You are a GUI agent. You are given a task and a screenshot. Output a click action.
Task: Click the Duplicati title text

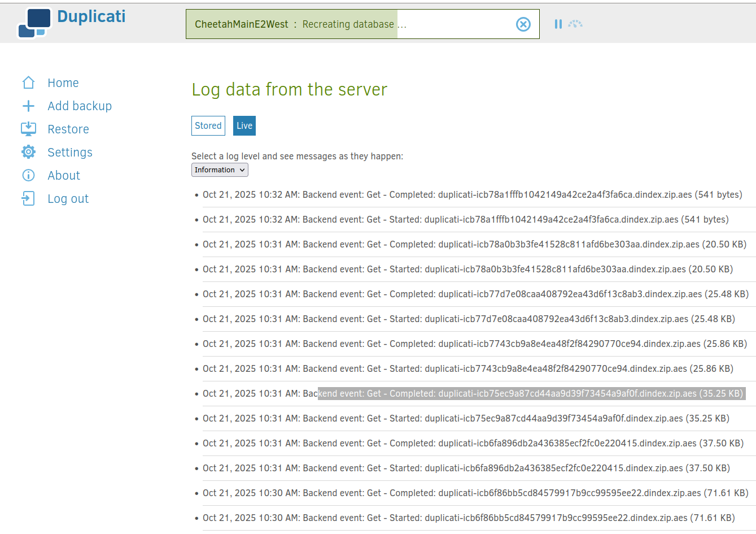(x=91, y=17)
